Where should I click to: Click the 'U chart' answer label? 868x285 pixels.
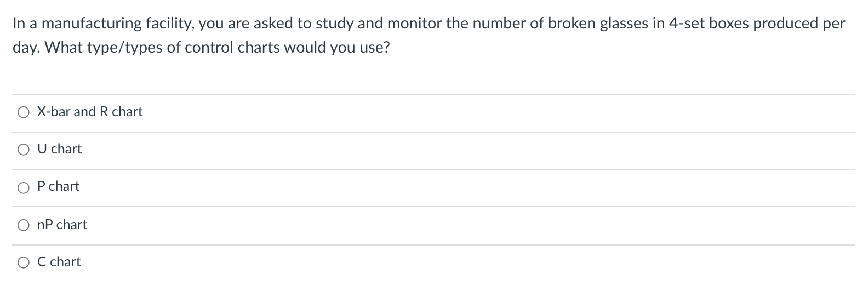click(x=59, y=149)
